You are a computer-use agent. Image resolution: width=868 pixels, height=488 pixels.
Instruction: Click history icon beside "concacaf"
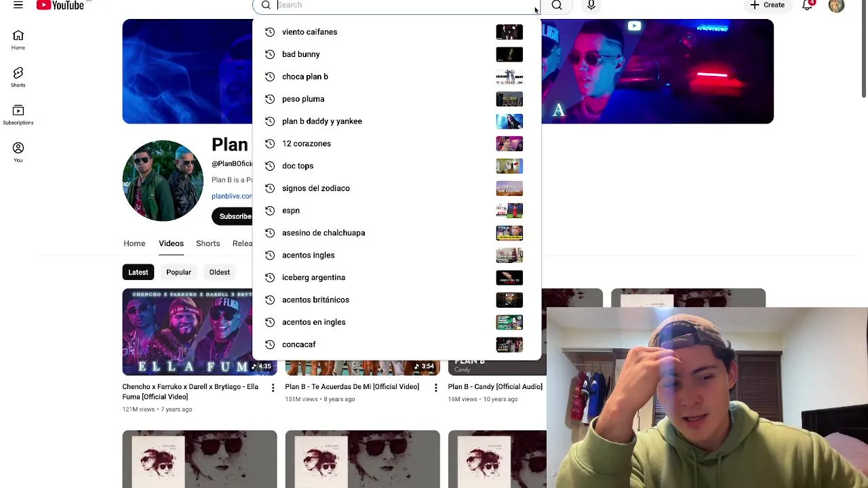point(270,345)
